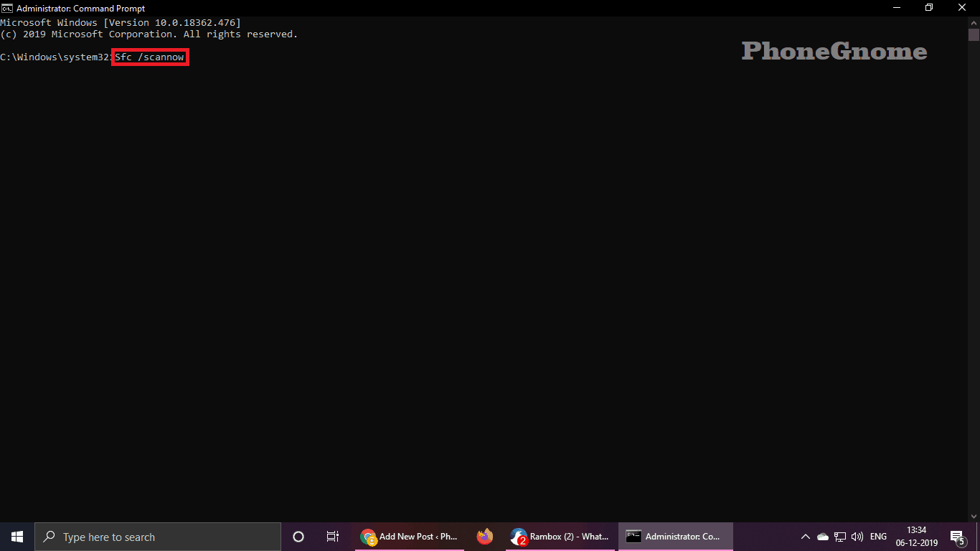Open the clock showing 13:34
The image size is (980, 551).
pos(916,537)
